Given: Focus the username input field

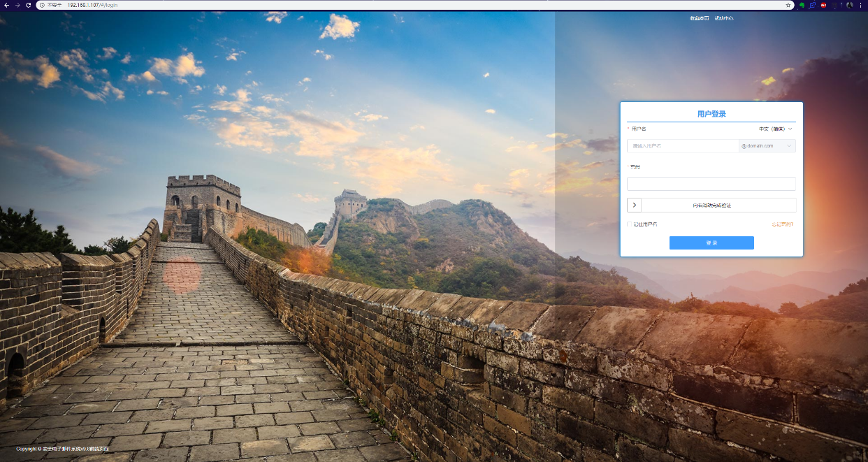Looking at the screenshot, I should 682,146.
